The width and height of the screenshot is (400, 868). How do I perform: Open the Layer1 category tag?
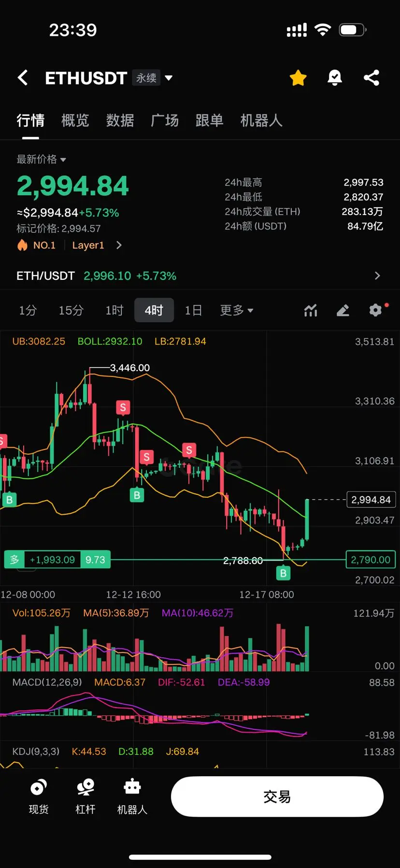[88, 245]
